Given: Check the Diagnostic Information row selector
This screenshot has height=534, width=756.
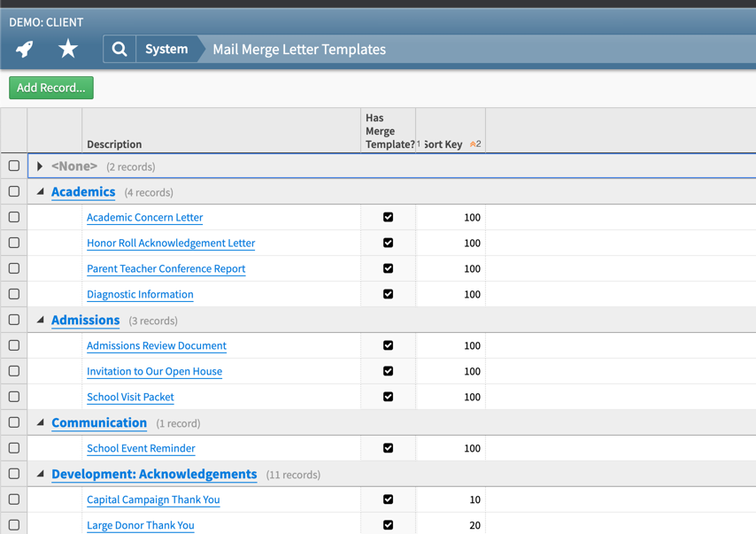Looking at the screenshot, I should (x=14, y=294).
